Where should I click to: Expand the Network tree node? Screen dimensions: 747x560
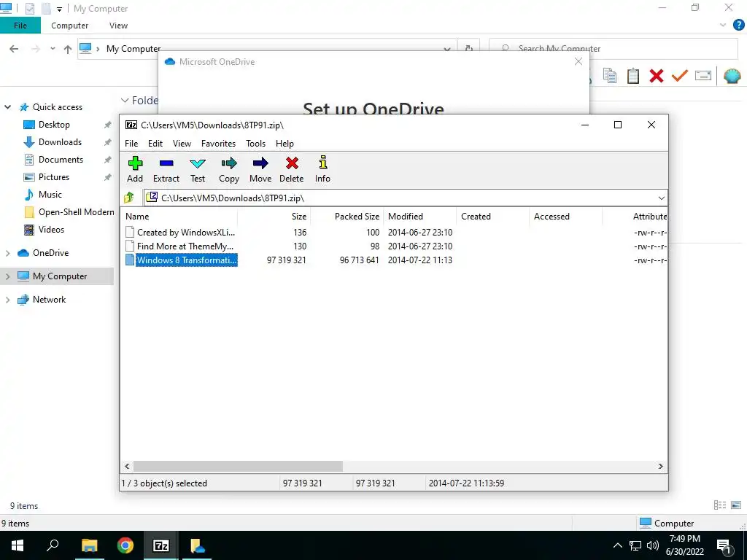tap(7, 300)
